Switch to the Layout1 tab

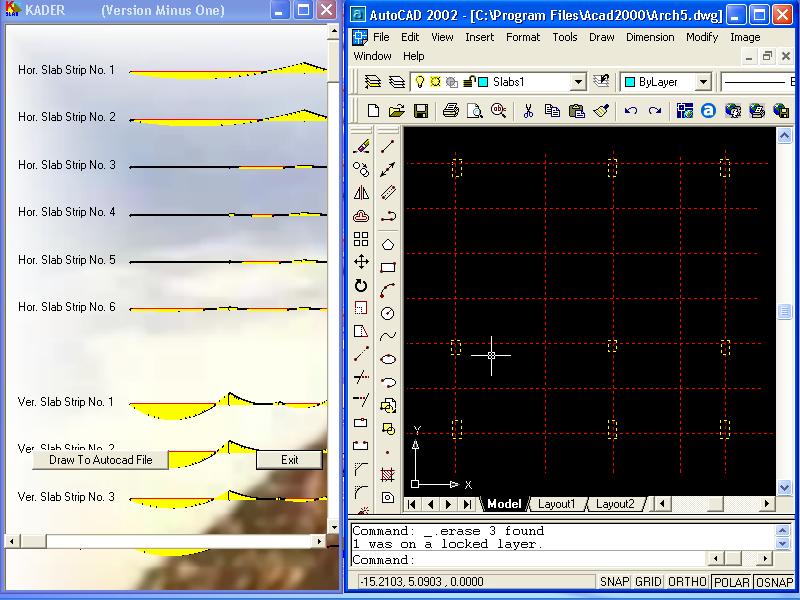557,504
